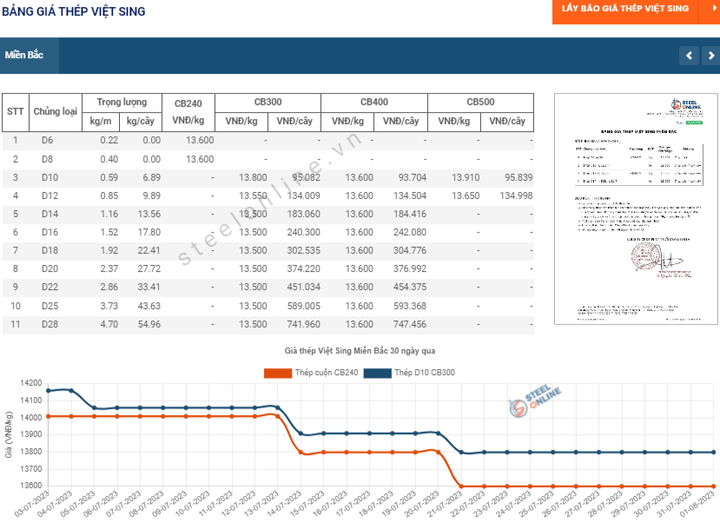The width and height of the screenshot is (720, 522).
Task: Click the 14200 y-axis label
Action: tap(31, 383)
